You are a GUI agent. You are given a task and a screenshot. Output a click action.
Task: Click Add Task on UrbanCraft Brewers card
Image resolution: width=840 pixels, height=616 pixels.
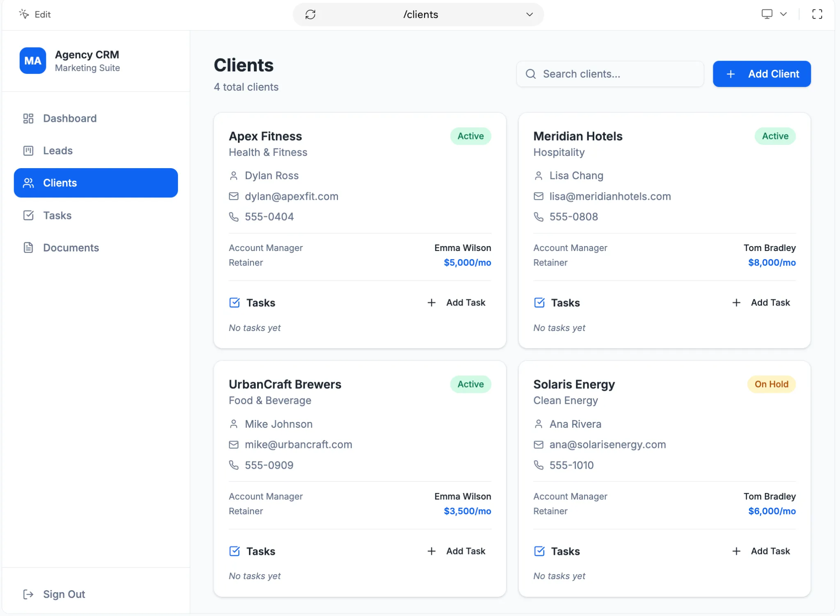click(x=457, y=551)
